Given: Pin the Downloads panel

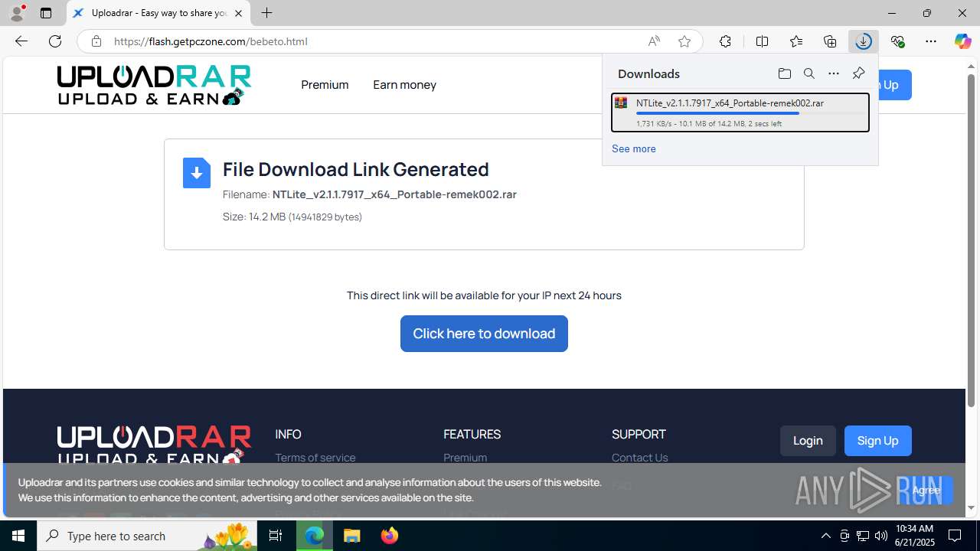Looking at the screenshot, I should (858, 73).
